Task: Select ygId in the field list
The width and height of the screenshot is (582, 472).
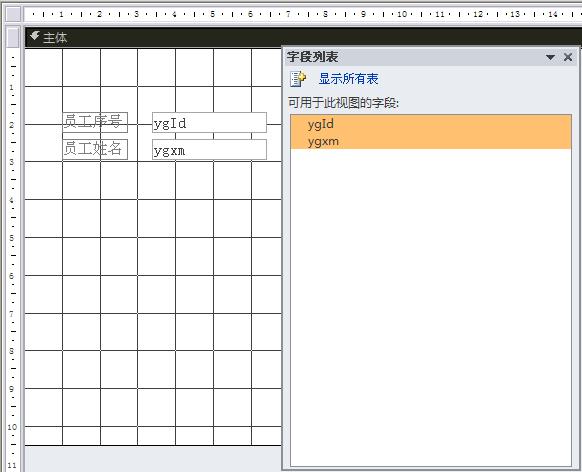Action: coord(431,124)
